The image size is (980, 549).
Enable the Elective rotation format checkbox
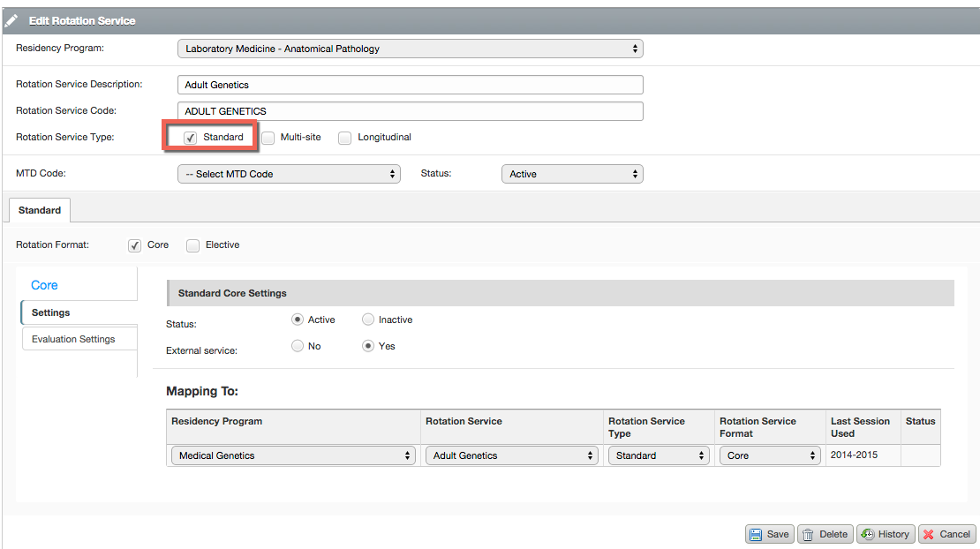click(x=193, y=245)
